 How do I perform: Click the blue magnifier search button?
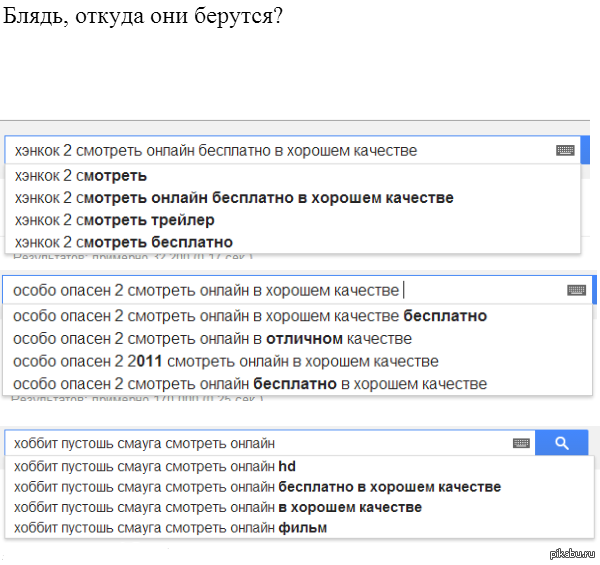(x=561, y=443)
